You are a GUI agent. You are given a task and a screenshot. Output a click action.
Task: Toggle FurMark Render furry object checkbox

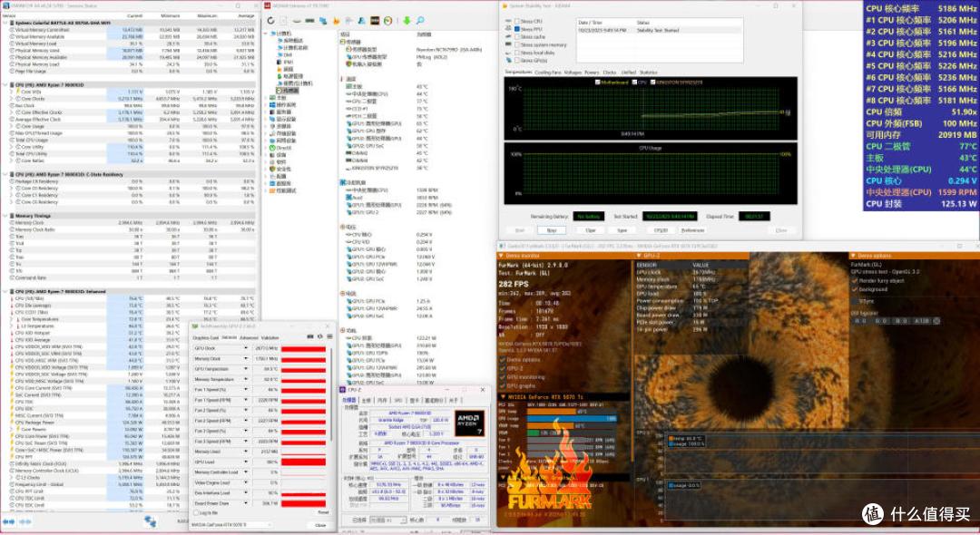coord(854,281)
